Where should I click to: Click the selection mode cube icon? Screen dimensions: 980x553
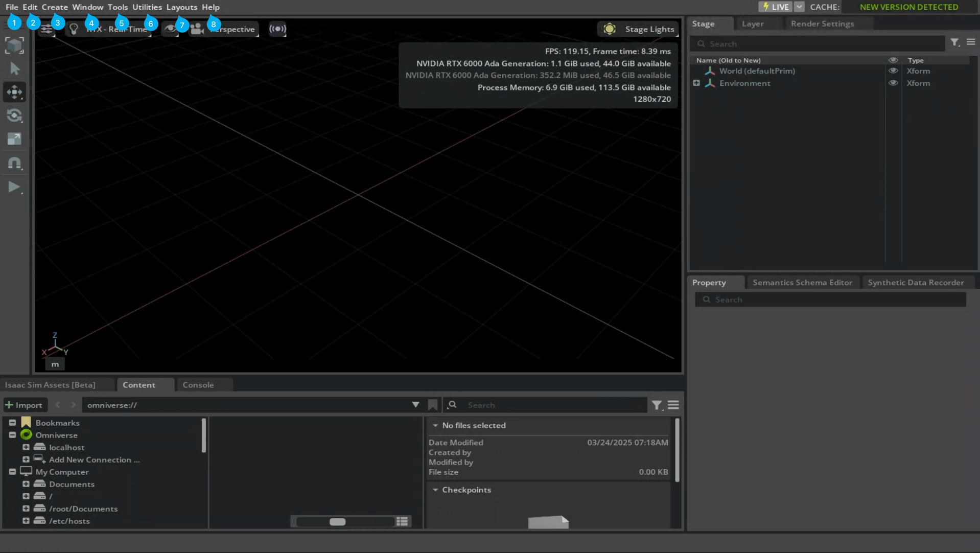click(14, 45)
